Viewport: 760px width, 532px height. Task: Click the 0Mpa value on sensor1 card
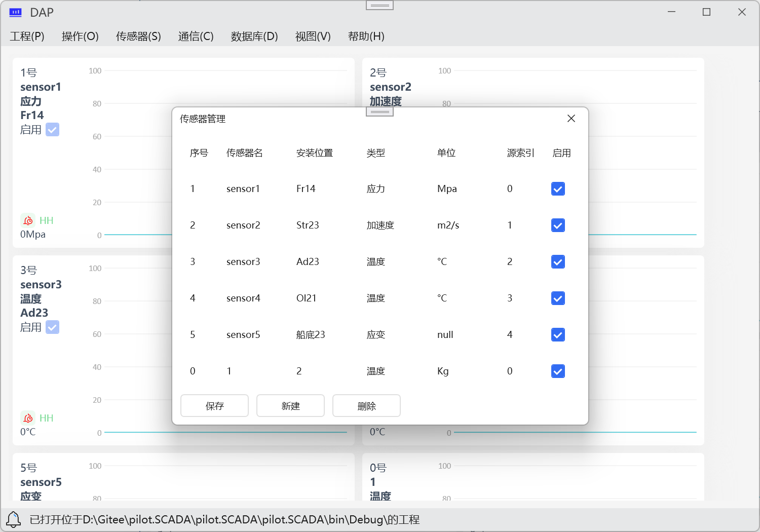[x=33, y=235]
